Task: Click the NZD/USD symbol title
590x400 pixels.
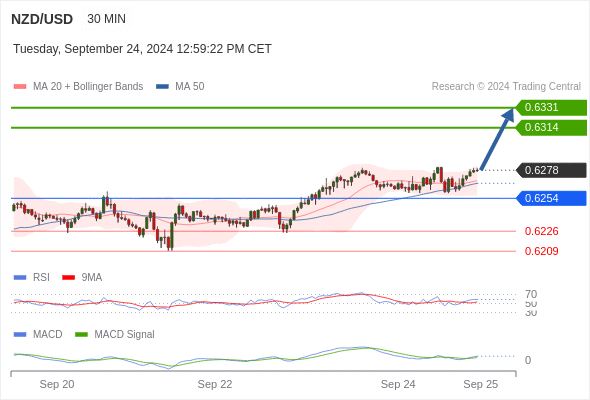Action: (42, 19)
